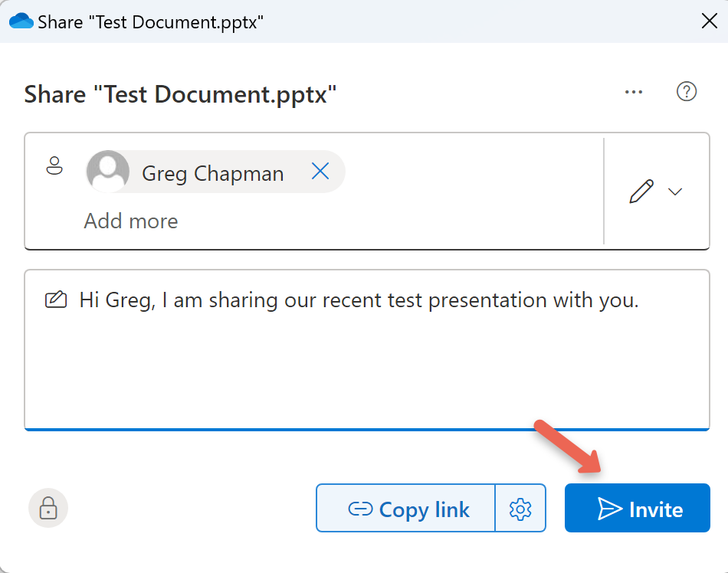Click Greg Chapman's profile avatar
Screen dimensions: 728x573
[108, 172]
